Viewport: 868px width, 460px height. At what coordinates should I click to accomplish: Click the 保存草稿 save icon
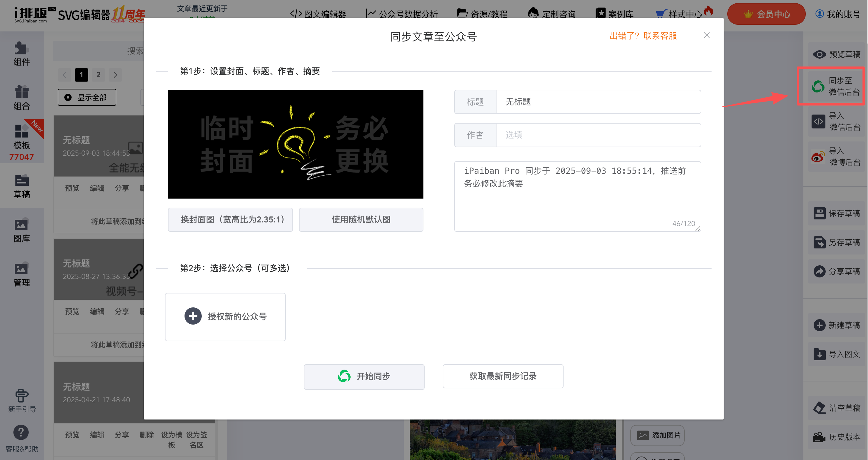coord(819,213)
